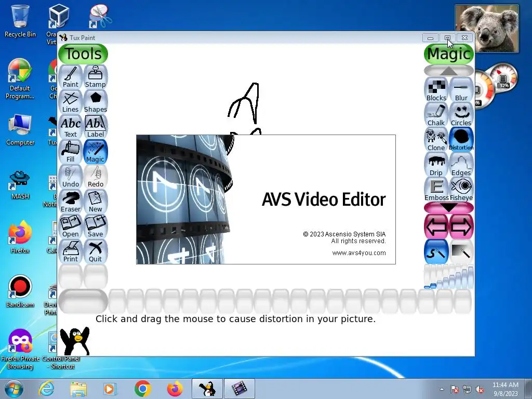Open File Explorer from the taskbar
Image resolution: width=532 pixels, height=399 pixels.
tap(78, 389)
